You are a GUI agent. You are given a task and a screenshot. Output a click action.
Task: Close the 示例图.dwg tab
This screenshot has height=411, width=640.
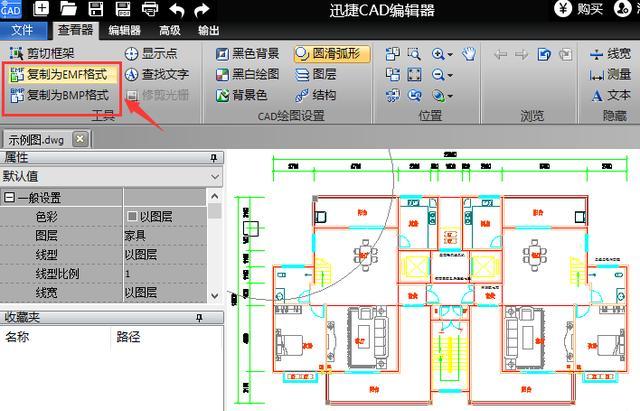click(x=80, y=139)
